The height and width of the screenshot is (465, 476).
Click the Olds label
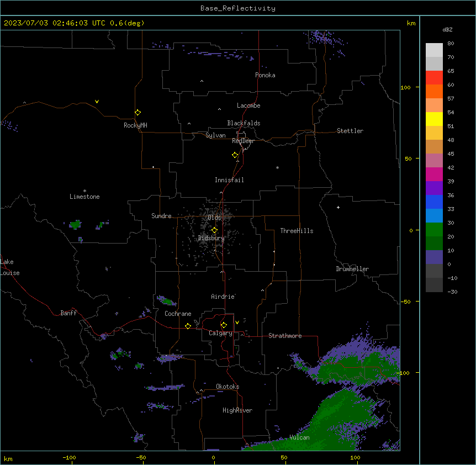(x=214, y=218)
